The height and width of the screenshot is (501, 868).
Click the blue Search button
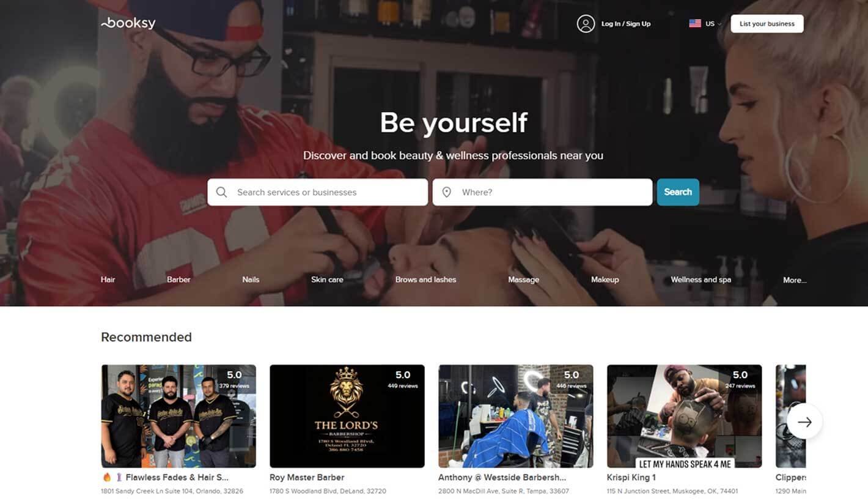point(678,192)
